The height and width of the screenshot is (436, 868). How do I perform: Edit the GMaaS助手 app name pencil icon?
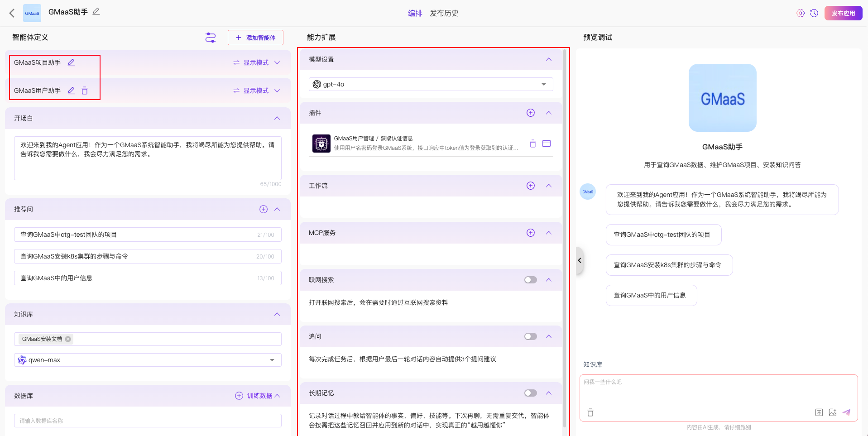[x=96, y=12]
